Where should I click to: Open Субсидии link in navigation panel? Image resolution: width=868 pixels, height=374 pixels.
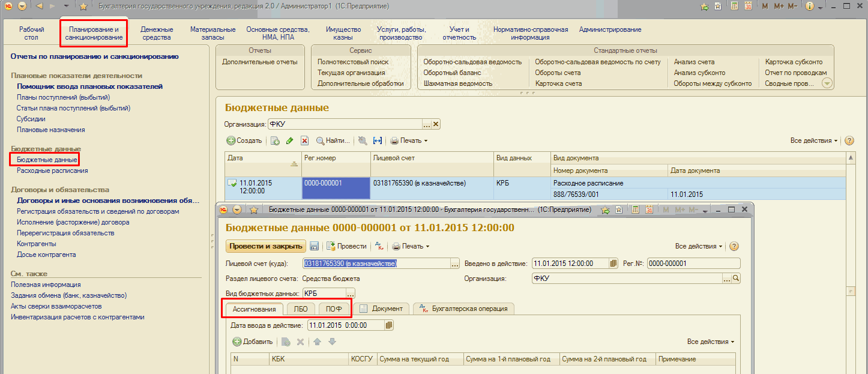pyautogui.click(x=31, y=119)
